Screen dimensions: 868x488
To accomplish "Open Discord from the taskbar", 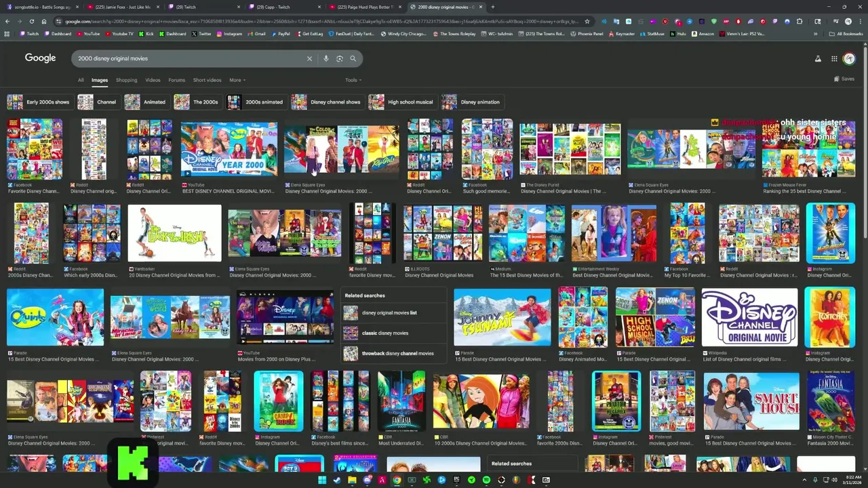I will (x=367, y=480).
